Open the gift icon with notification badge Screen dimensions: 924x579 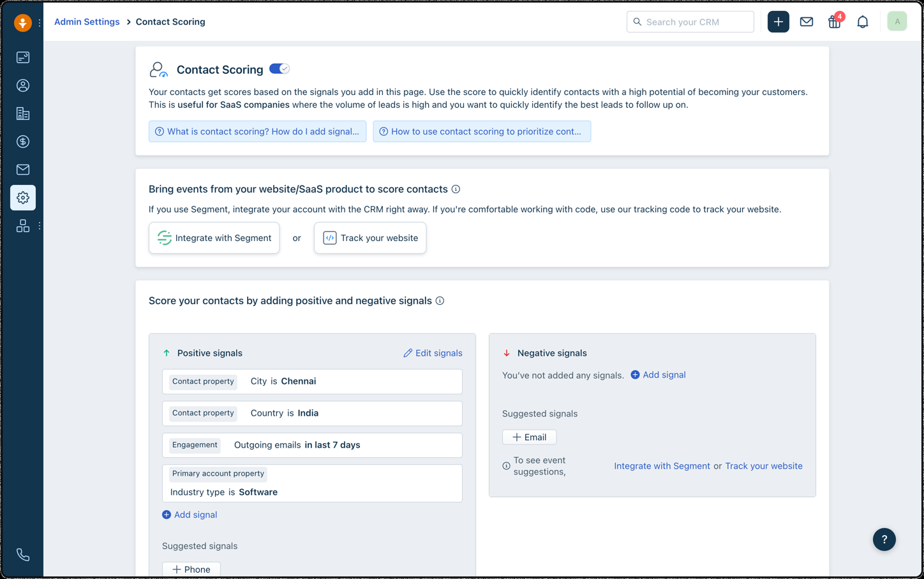835,21
